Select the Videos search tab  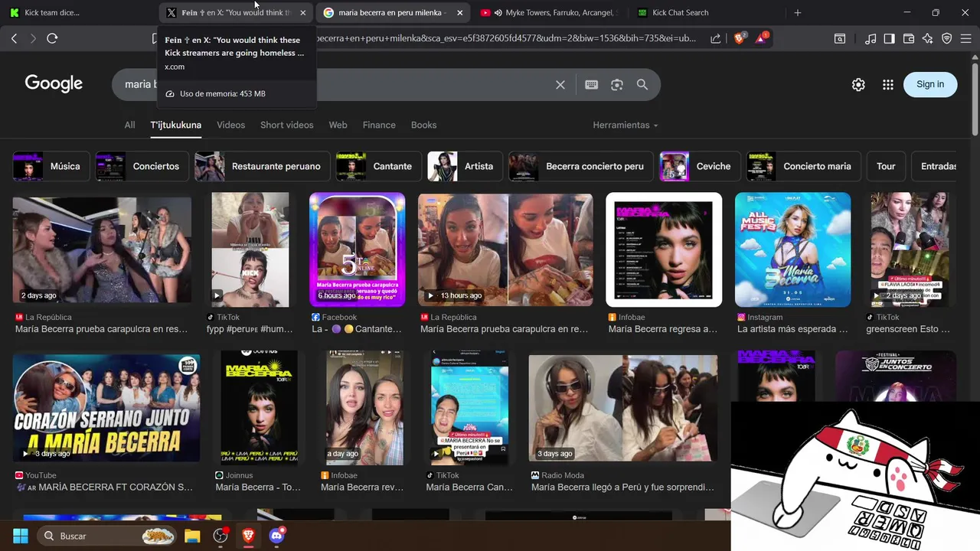230,125
